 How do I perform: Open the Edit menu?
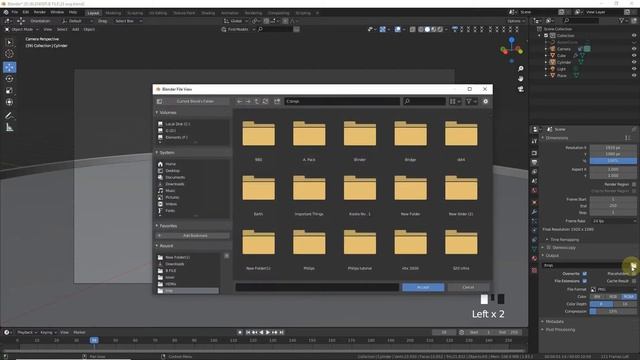(x=26, y=12)
